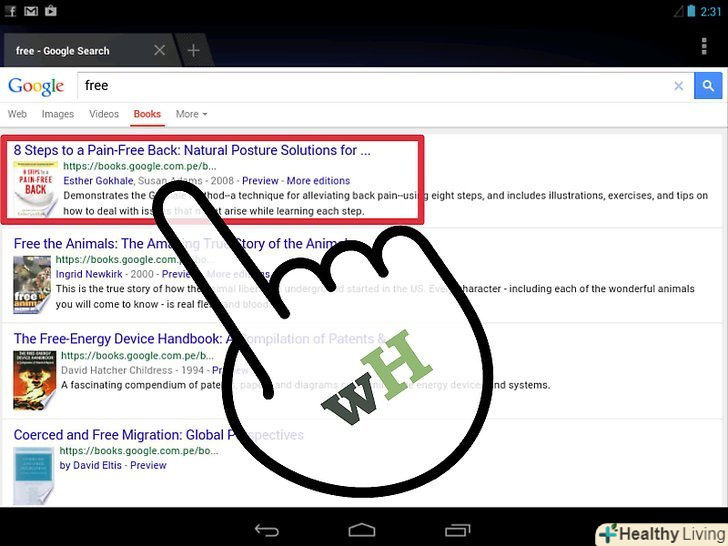Open 'The Free-Energy Device Handbook' result
Screen dimensions: 728x546
pyautogui.click(x=199, y=339)
